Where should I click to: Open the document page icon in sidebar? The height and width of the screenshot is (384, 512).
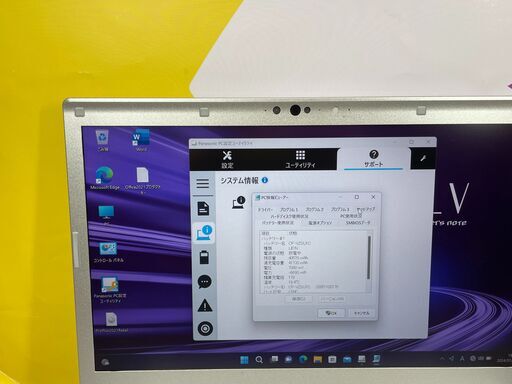pos(203,208)
